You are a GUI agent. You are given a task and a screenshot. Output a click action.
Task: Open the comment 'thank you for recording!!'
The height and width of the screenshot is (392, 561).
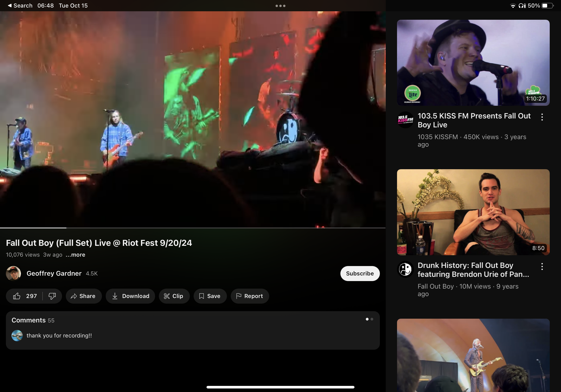click(x=59, y=336)
